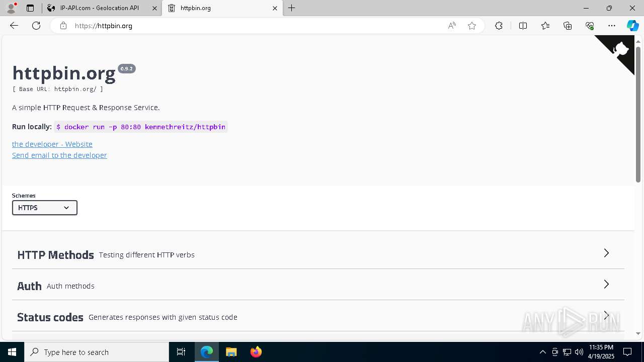Image resolution: width=644 pixels, height=362 pixels.
Task: Open the clock showing 11:35 PM
Action: point(601,352)
